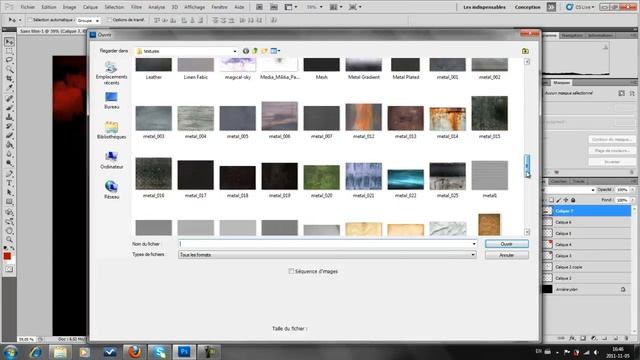Select the Crop tool
640x360 pixels.
[x=9, y=78]
